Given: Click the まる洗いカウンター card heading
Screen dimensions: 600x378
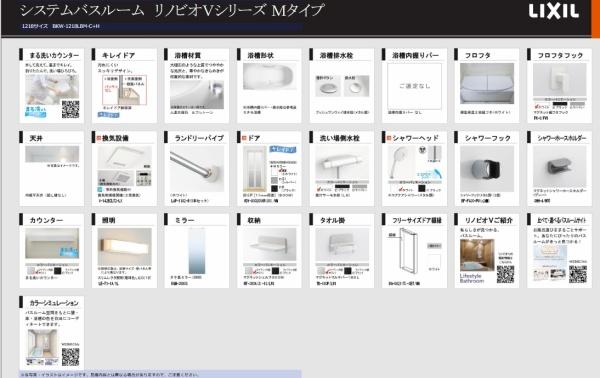Looking at the screenshot, I should coord(54,55).
